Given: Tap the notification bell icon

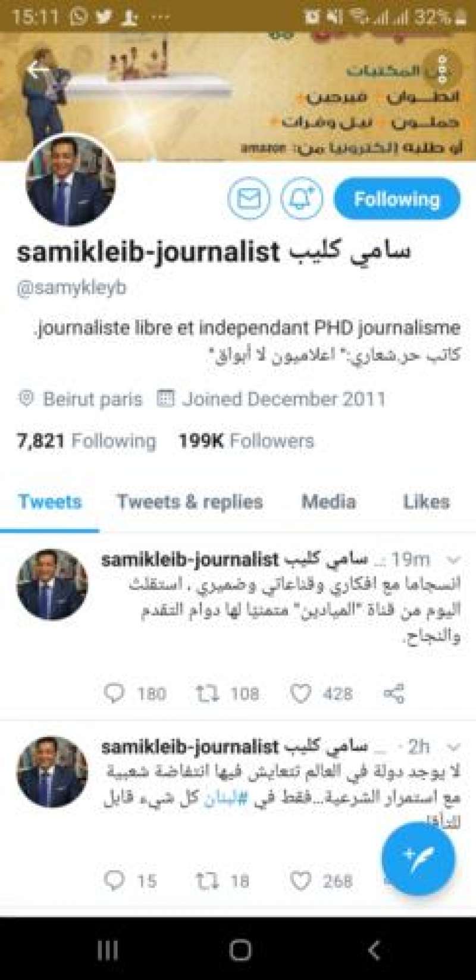Looking at the screenshot, I should [x=302, y=199].
